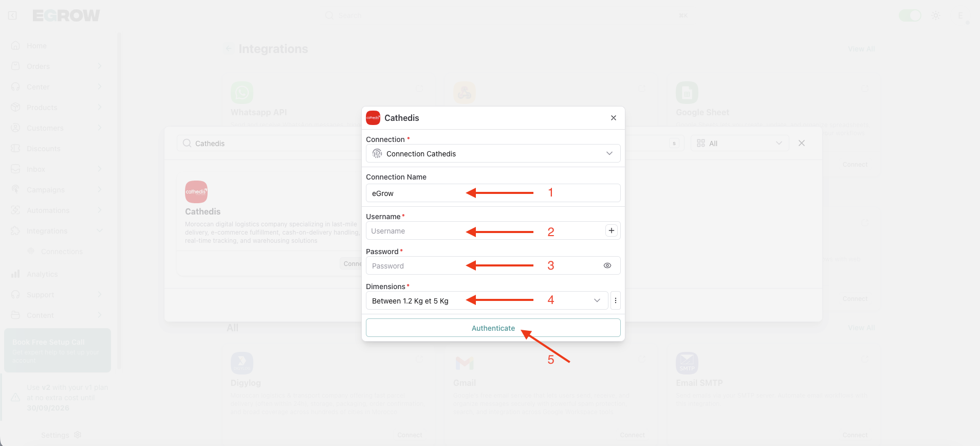The height and width of the screenshot is (446, 980).
Task: Click the EGROW logo
Action: click(66, 15)
